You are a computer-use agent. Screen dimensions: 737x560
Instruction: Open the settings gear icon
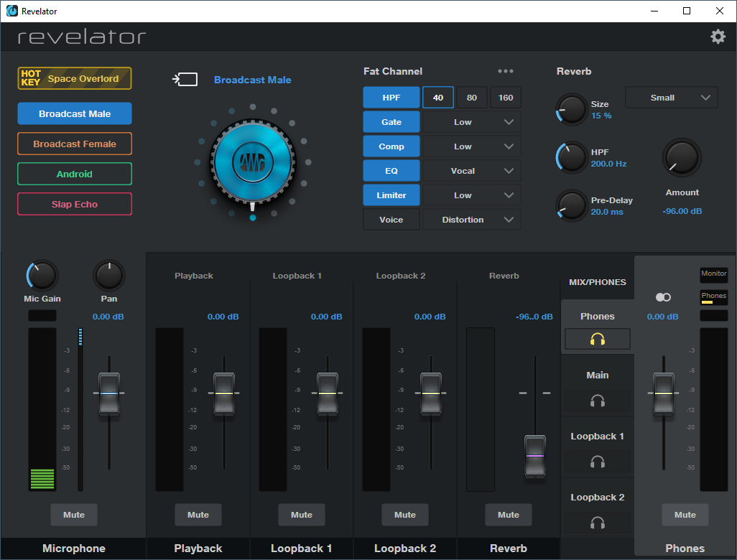718,37
